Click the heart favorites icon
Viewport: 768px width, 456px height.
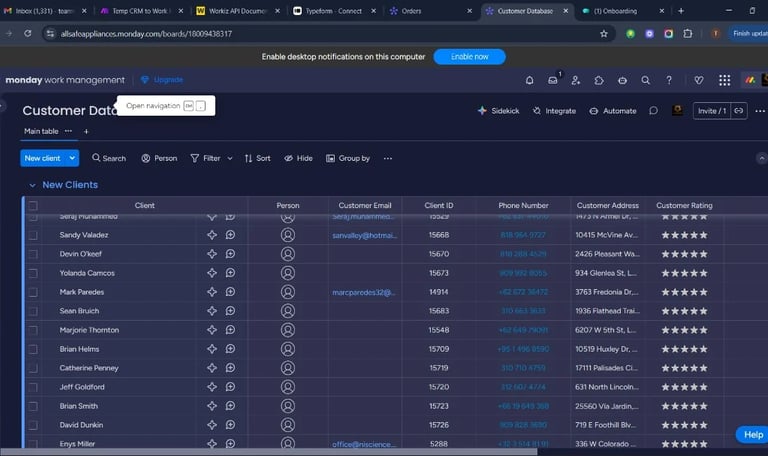tap(699, 80)
